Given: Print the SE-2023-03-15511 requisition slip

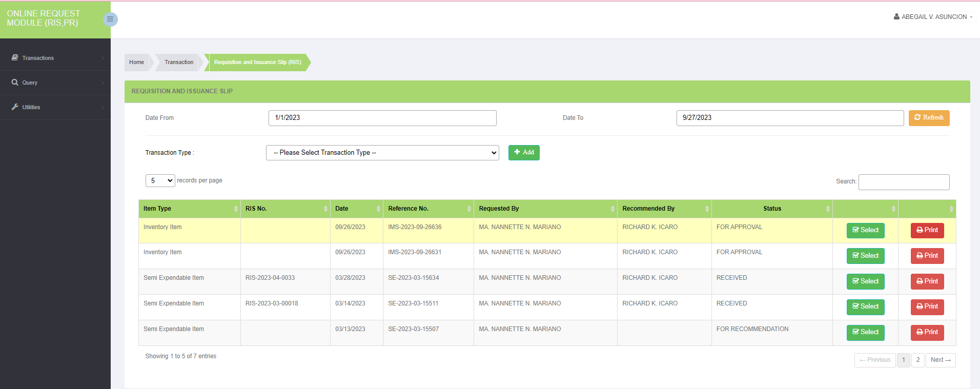Looking at the screenshot, I should pos(927,307).
